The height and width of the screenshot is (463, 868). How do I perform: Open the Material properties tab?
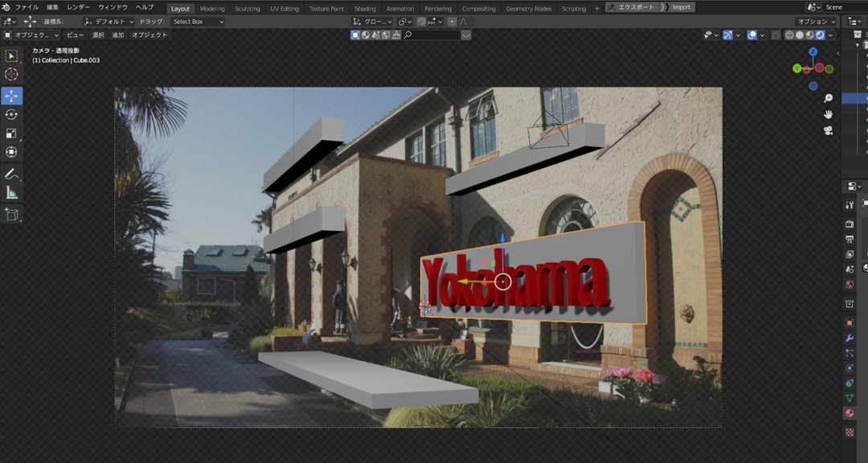click(850, 413)
